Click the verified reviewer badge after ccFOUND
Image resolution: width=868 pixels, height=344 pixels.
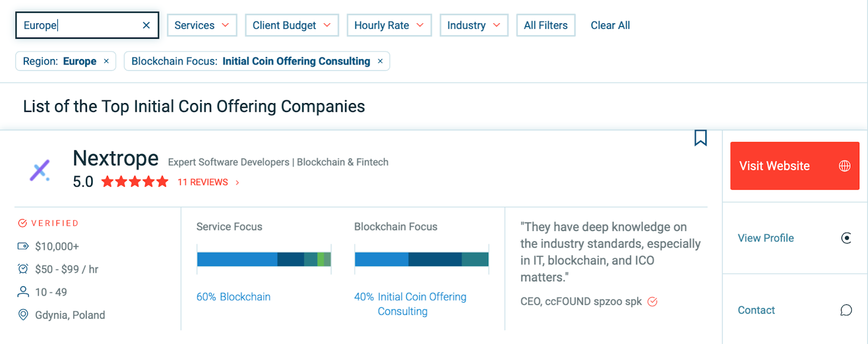[653, 302]
